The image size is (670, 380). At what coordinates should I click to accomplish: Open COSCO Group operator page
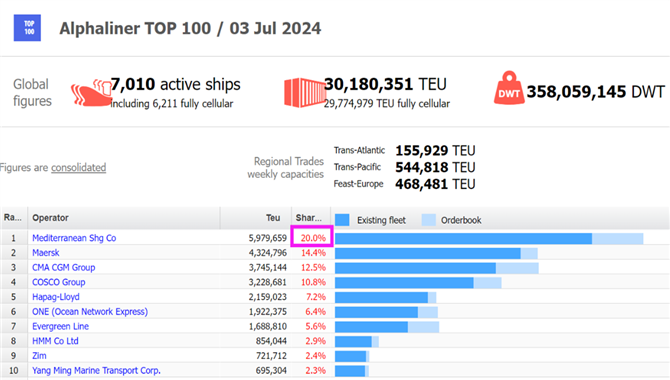pos(59,282)
